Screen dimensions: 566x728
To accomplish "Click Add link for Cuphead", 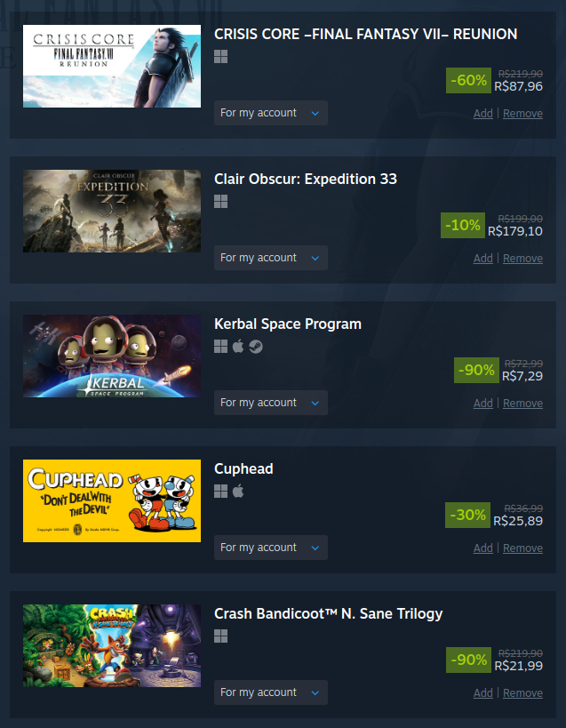I will 483,548.
